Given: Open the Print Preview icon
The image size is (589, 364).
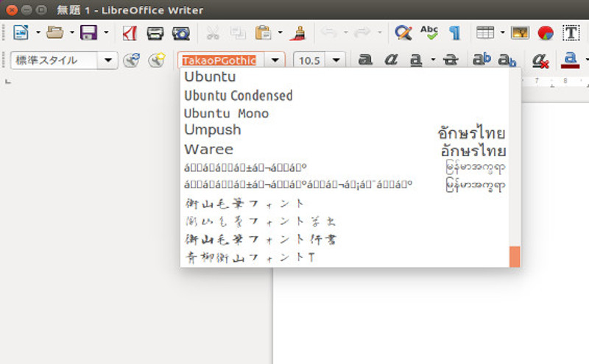Looking at the screenshot, I should point(181,33).
